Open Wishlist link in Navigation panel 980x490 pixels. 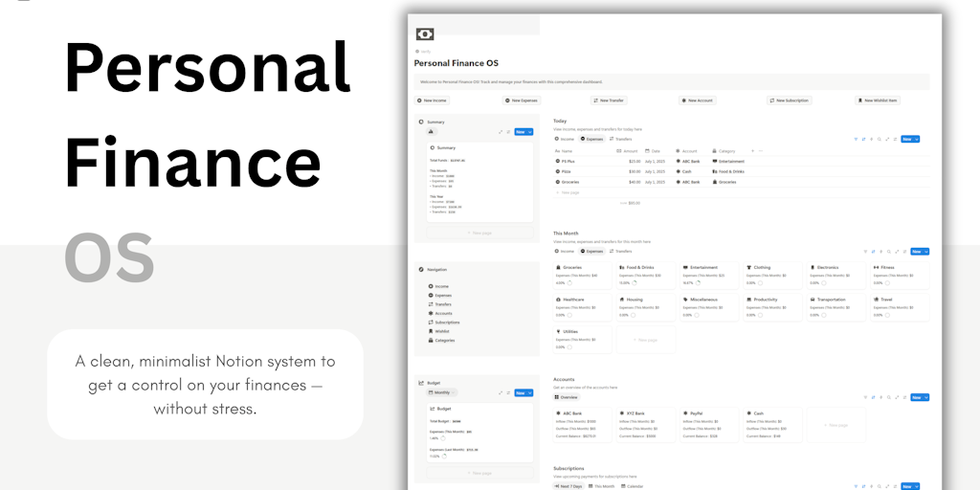438,331
